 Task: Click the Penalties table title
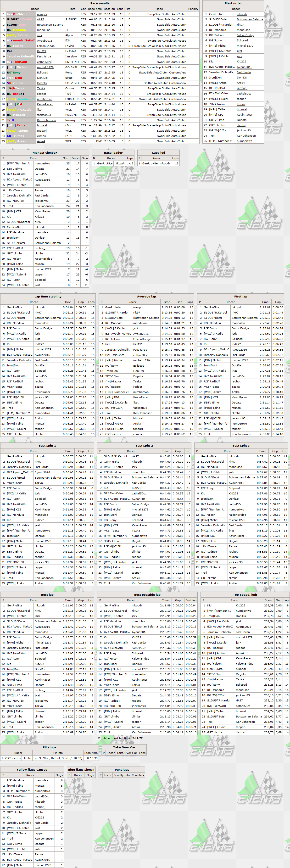(122, 770)
